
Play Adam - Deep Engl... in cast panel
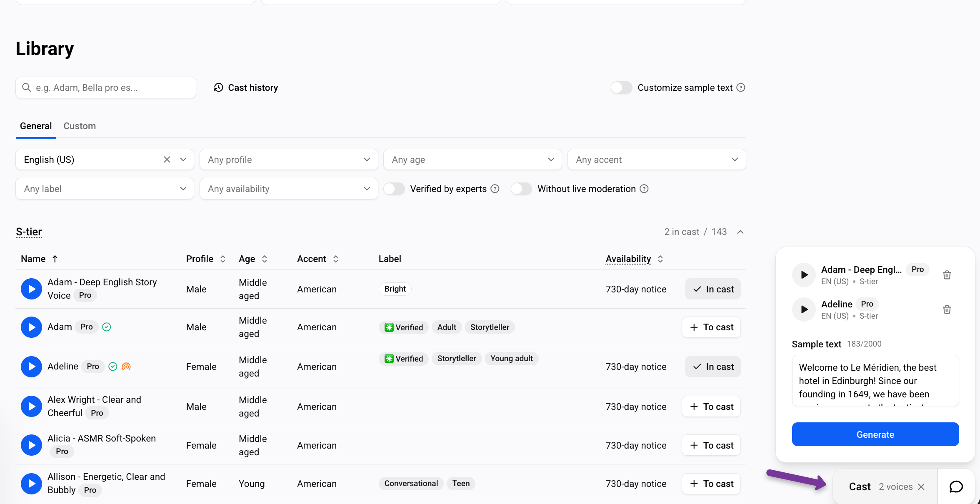point(804,275)
